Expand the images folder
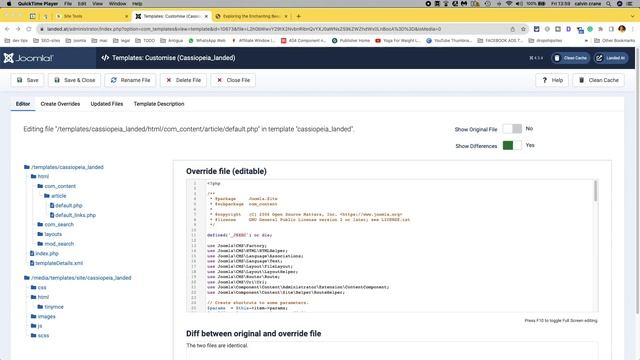This screenshot has height=360, width=640. [x=43, y=316]
